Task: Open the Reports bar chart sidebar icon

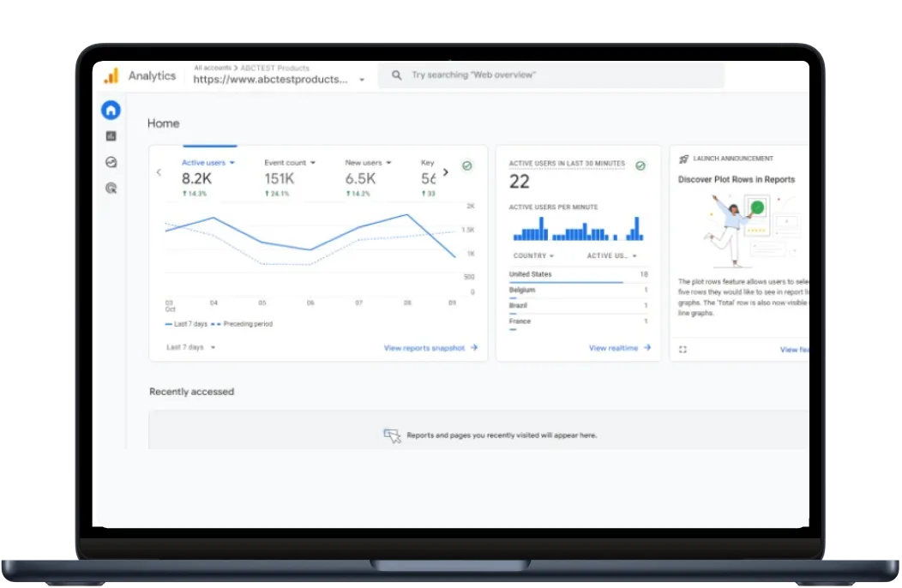Action: coord(111,136)
